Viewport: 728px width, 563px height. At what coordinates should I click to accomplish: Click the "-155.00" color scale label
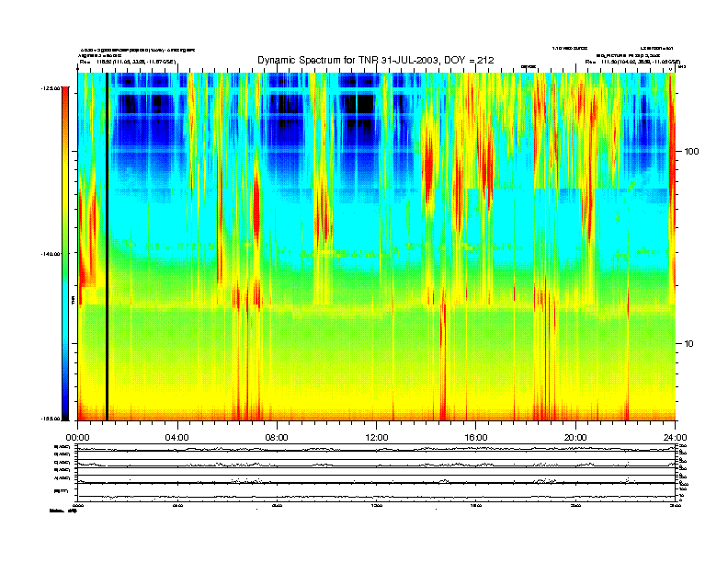pyautogui.click(x=51, y=419)
